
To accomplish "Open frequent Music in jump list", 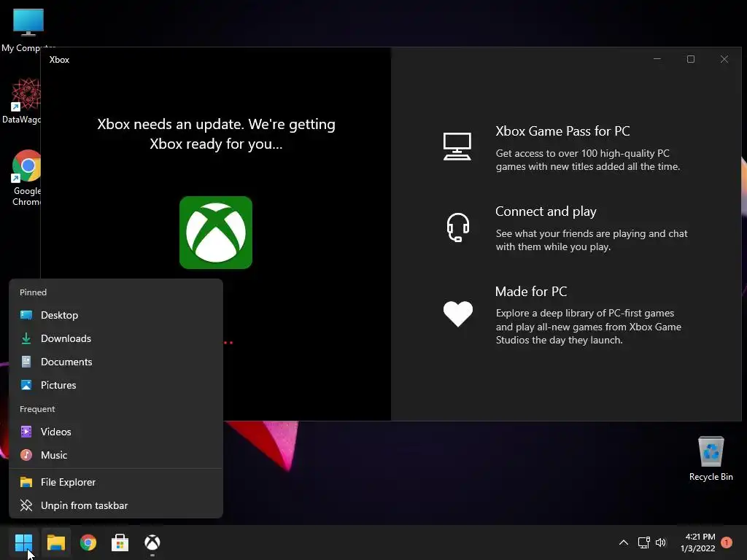I will tap(116, 455).
